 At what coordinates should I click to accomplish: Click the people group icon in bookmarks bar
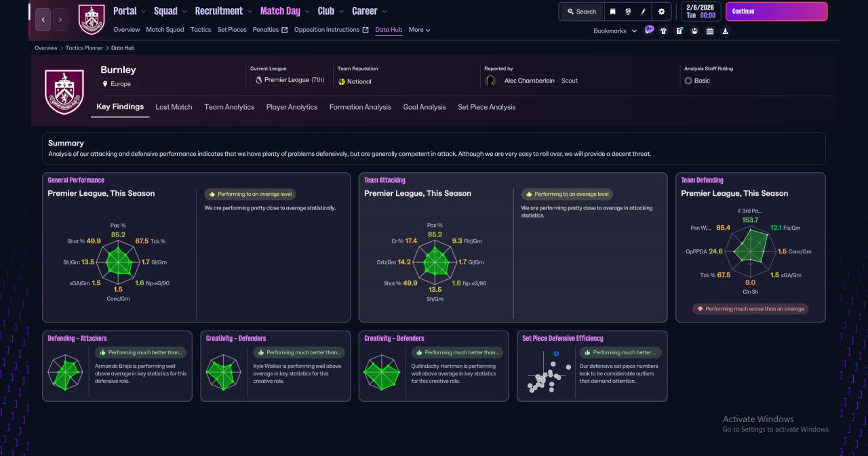coord(694,30)
